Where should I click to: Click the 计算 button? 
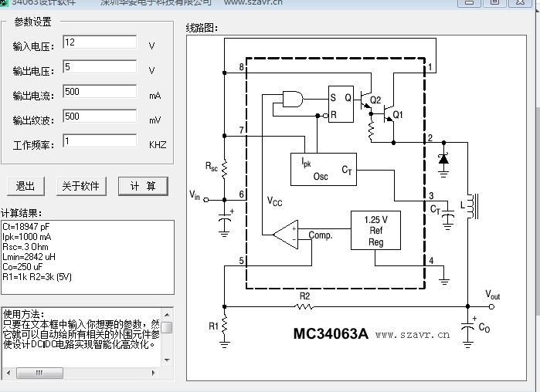143,187
